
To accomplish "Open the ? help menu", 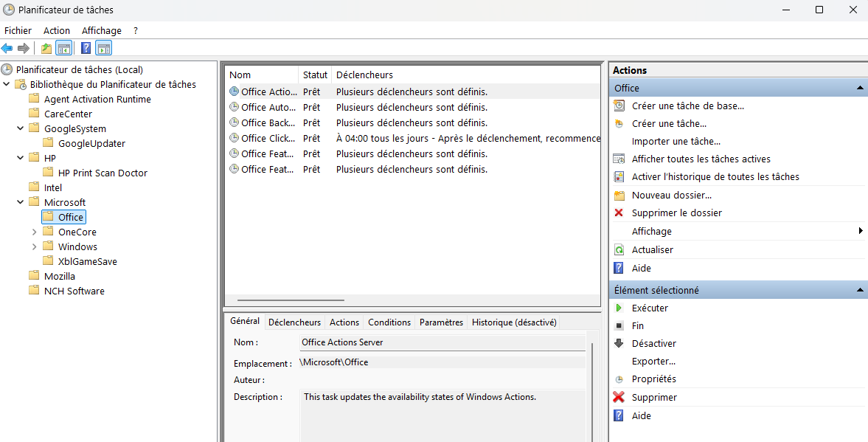I will (136, 30).
